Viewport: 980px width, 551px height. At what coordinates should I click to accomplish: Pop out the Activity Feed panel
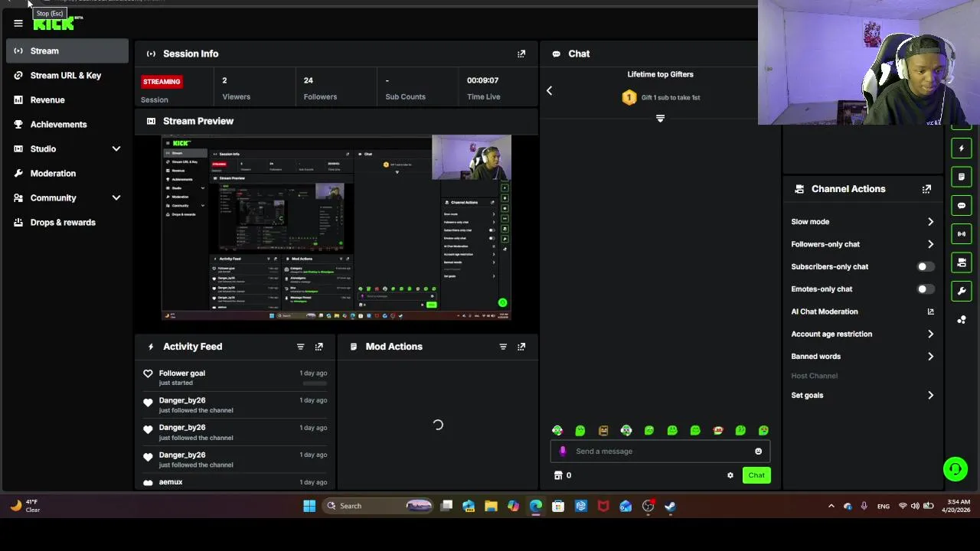319,347
